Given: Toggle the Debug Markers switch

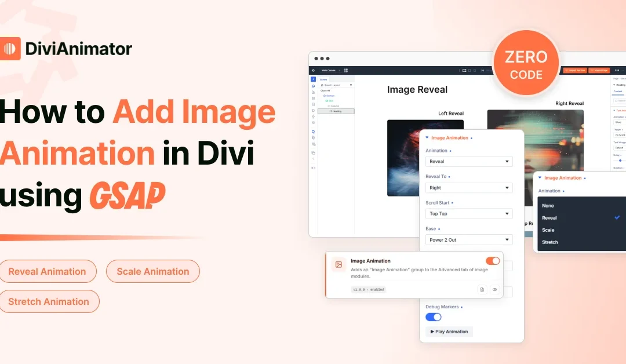Looking at the screenshot, I should [433, 317].
